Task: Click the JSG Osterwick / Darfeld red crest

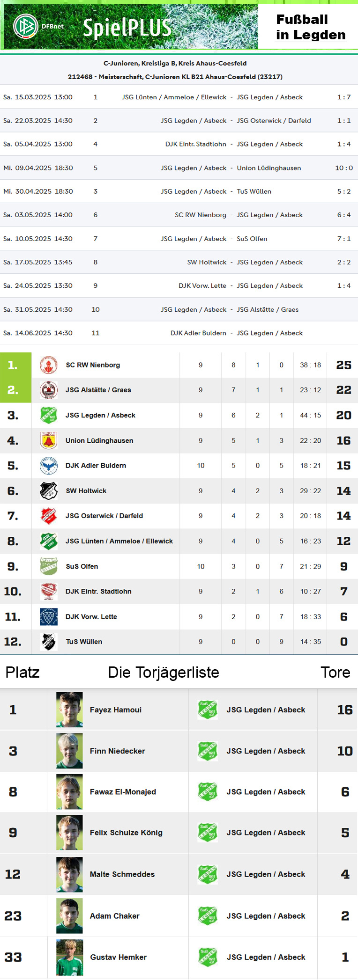Action: click(49, 516)
